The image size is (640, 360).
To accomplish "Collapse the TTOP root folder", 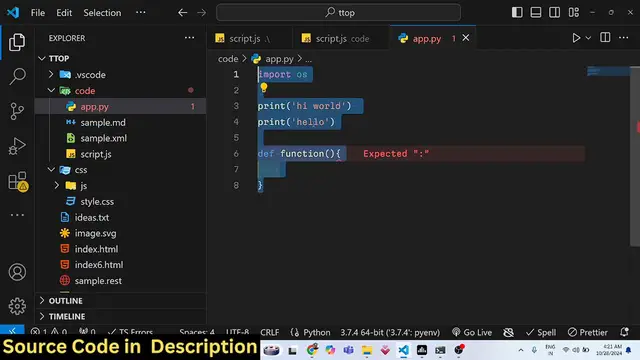I will click(42, 58).
